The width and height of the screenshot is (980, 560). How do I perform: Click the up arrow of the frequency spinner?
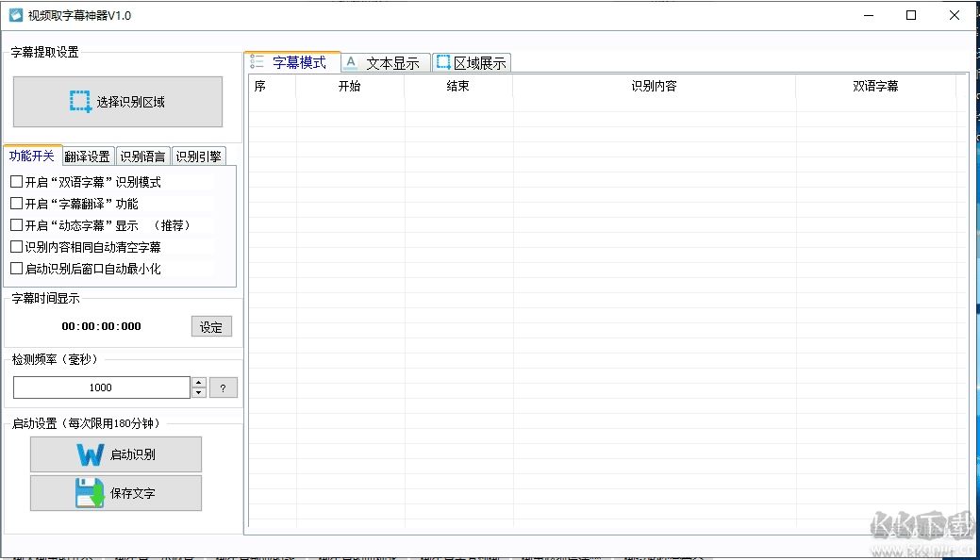tap(200, 382)
